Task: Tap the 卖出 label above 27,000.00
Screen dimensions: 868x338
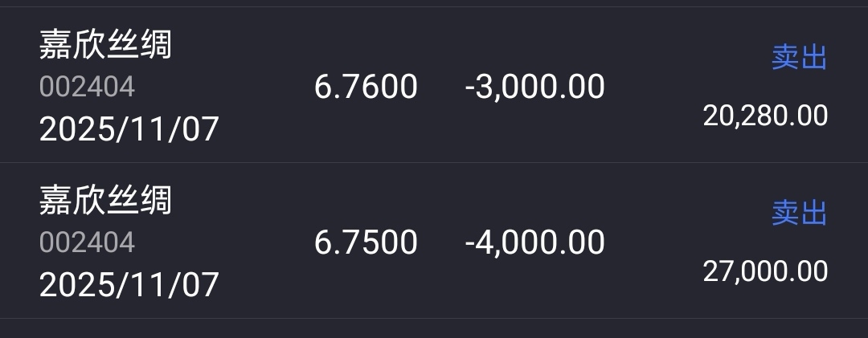Action: [x=799, y=214]
